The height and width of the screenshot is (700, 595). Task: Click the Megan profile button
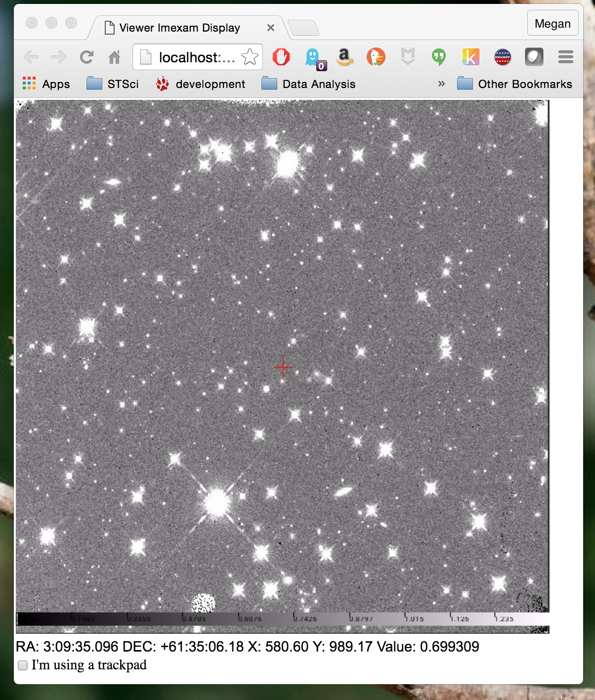552,24
